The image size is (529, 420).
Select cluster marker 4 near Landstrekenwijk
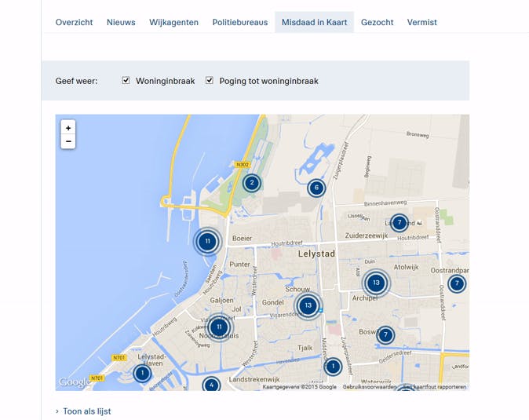tap(211, 385)
